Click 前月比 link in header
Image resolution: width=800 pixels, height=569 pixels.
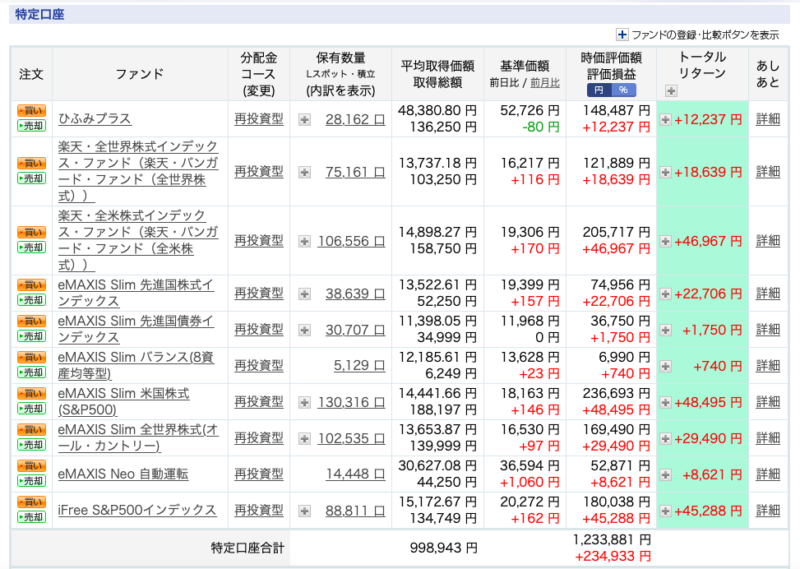545,83
